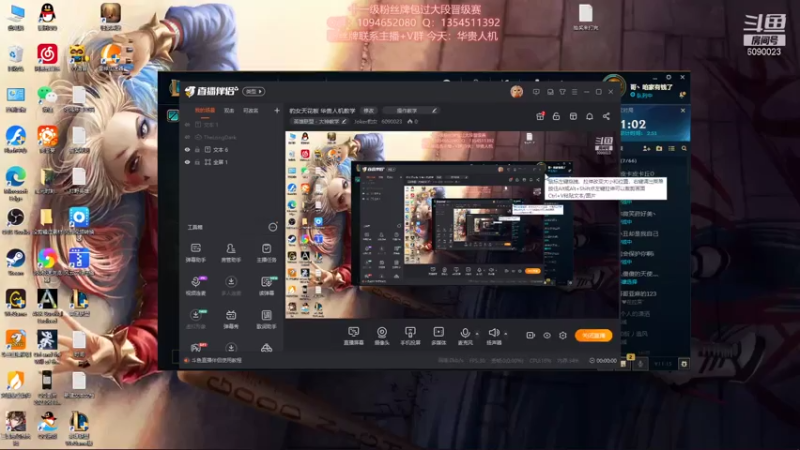800x450 pixels.
Task: Hide the 文本 6 layer via its eye
Action: tap(187, 149)
